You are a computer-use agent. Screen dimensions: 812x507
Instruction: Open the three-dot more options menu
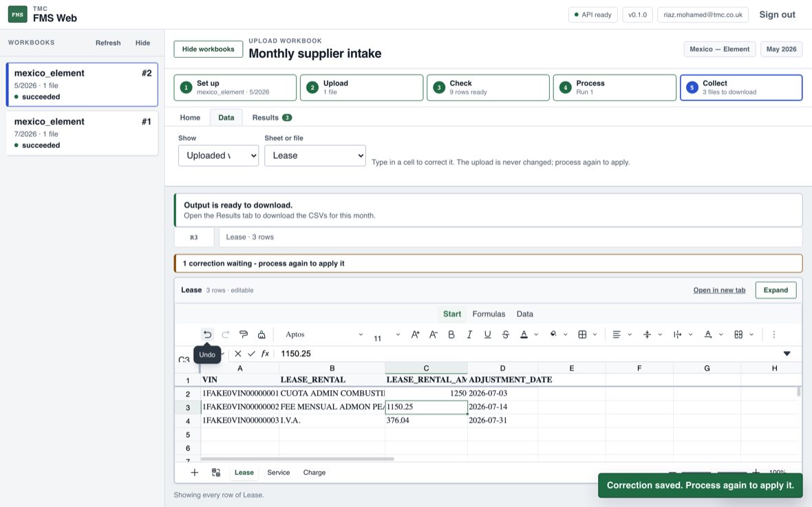pos(773,334)
